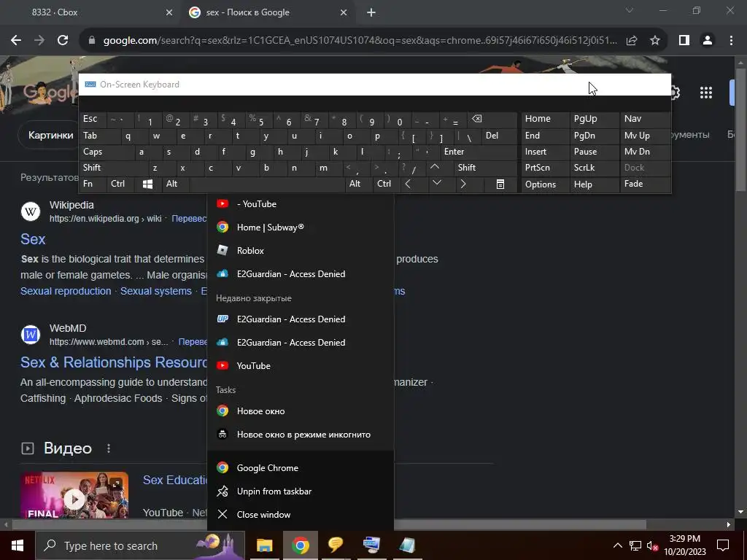This screenshot has width=747, height=560.
Task: Tap the context menu key on On-Screen Keyboard
Action: pyautogui.click(x=500, y=184)
